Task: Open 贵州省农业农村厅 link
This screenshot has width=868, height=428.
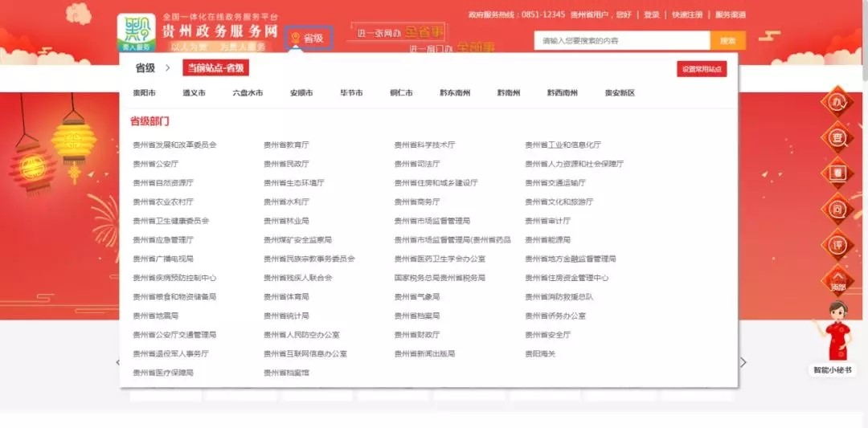Action: point(163,202)
